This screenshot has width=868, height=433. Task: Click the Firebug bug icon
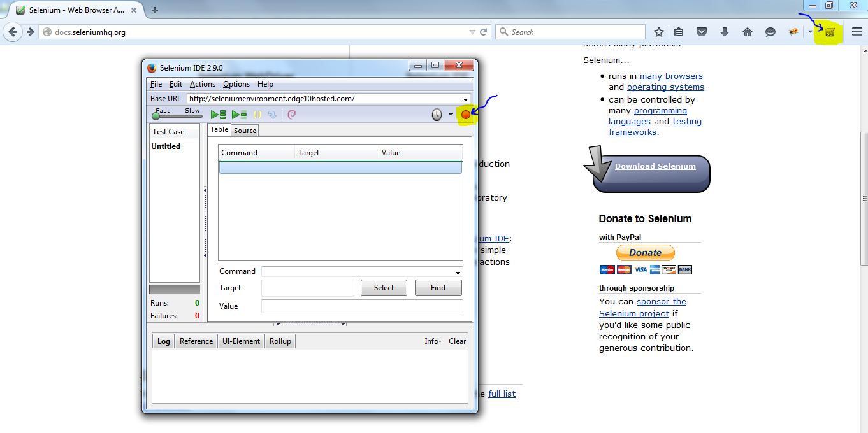click(793, 32)
